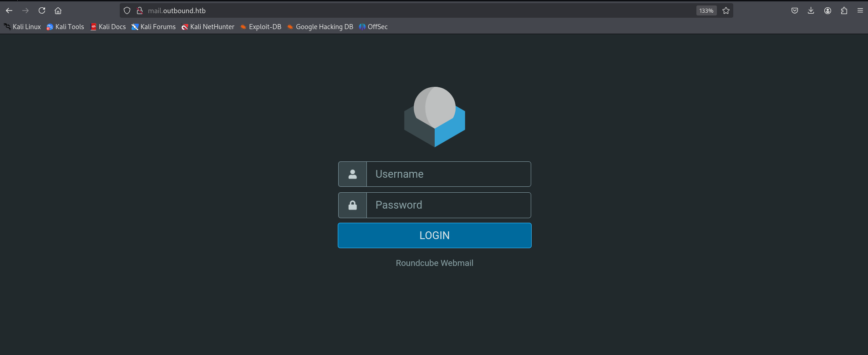Open the downloads panel

tap(811, 10)
